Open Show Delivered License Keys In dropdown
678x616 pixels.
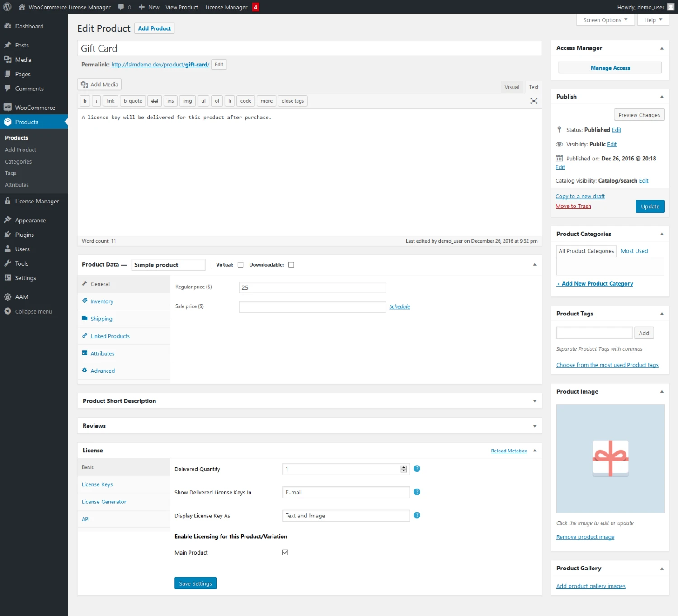[346, 492]
